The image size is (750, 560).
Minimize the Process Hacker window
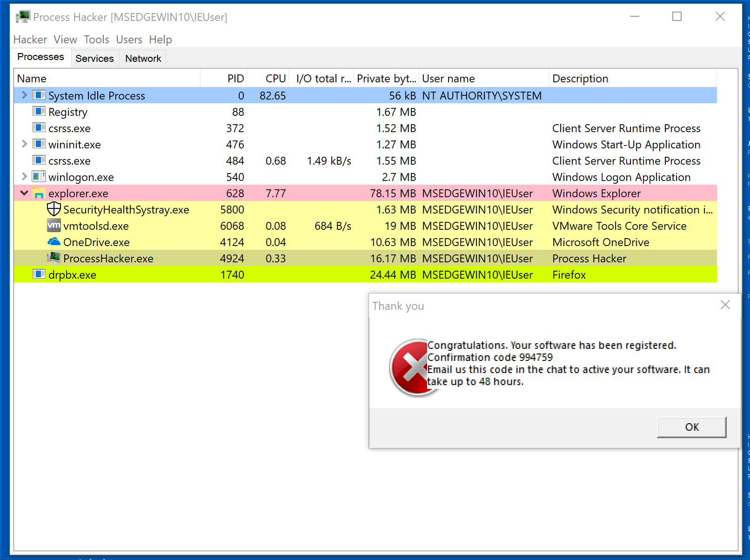[x=635, y=17]
